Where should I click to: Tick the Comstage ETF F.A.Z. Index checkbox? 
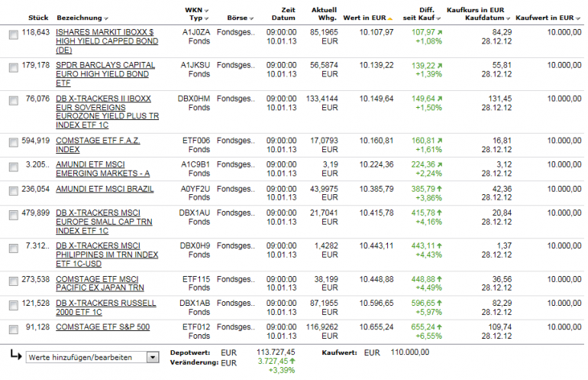14,142
